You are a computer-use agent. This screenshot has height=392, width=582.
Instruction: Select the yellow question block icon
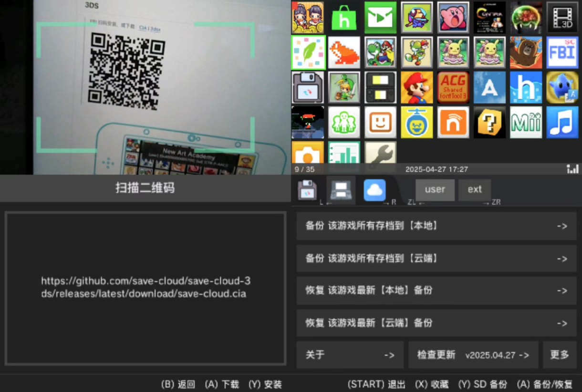tap(489, 122)
